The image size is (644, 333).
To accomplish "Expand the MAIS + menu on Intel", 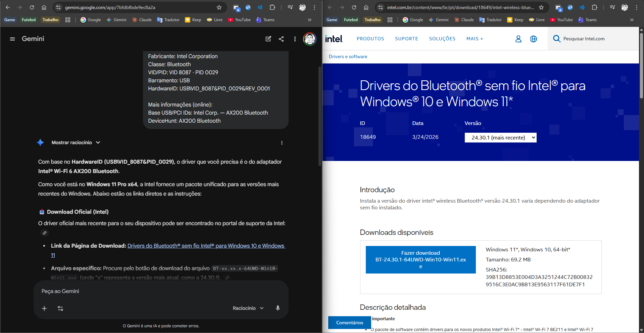I will (475, 39).
